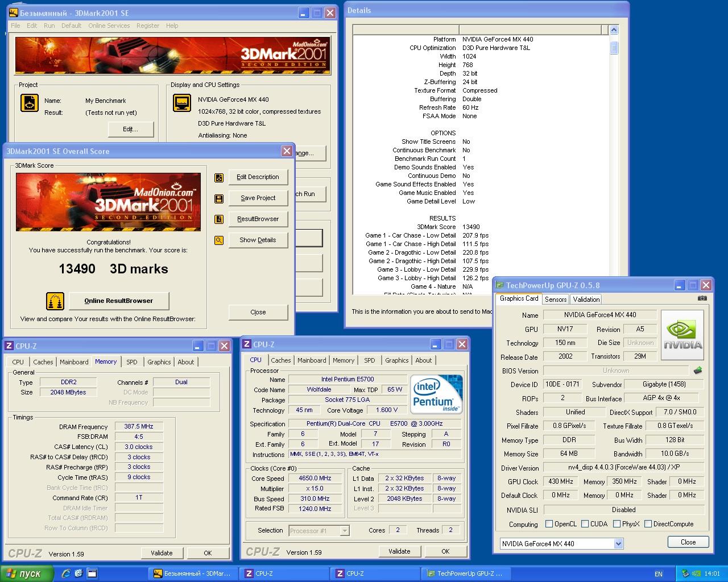Click the Save Project button
The image size is (728, 582).
pyautogui.click(x=258, y=198)
